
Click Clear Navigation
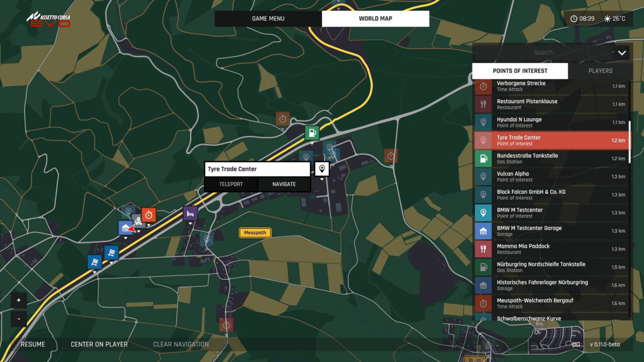tap(180, 344)
